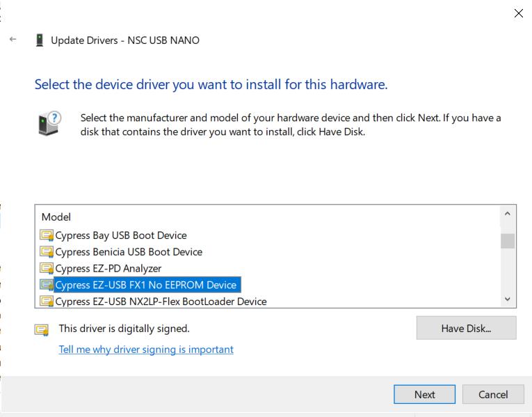Click the Cypress EZ-PD Analyzer driver icon
532x417 pixels.
47,269
